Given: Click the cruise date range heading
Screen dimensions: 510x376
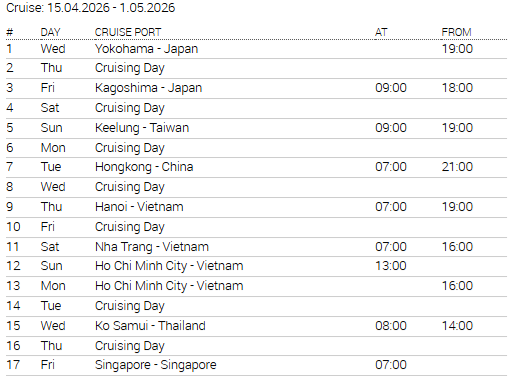Looking at the screenshot, I should [91, 8].
